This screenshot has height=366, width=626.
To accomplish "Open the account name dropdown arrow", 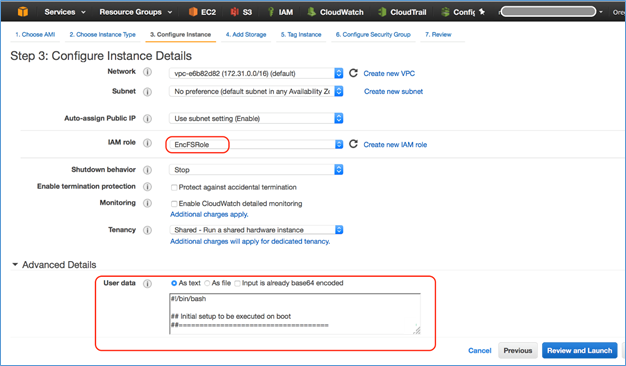I will 600,12.
